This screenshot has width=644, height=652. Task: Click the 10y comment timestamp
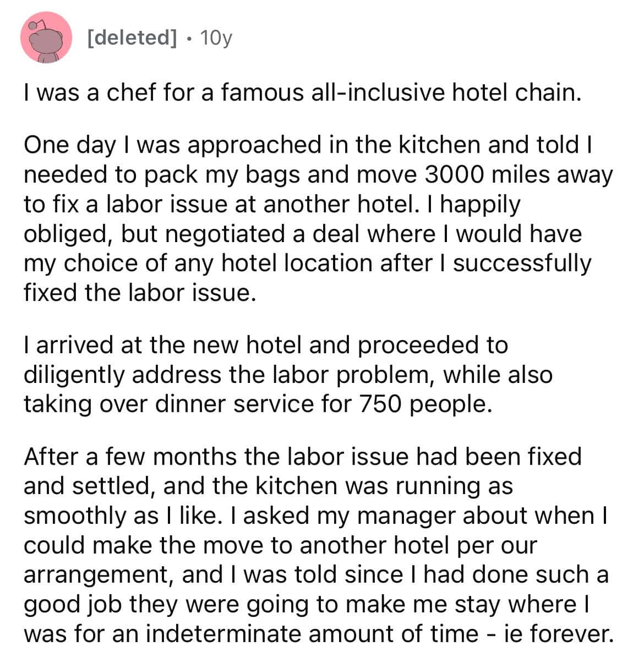(216, 37)
